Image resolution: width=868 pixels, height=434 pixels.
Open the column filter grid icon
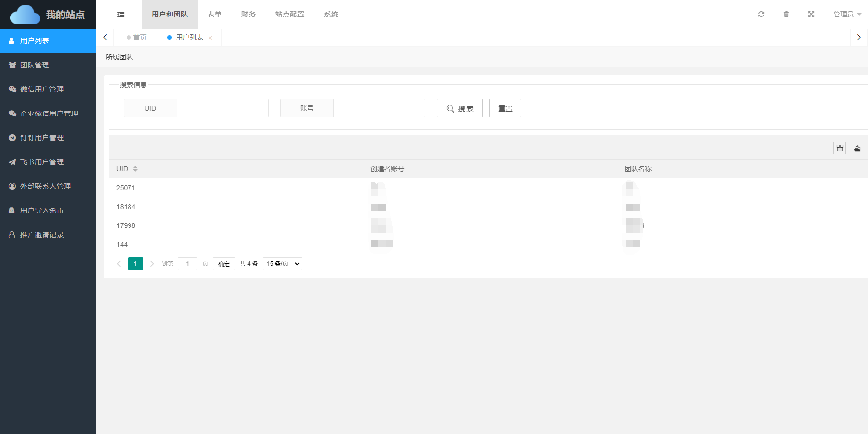[x=839, y=148]
